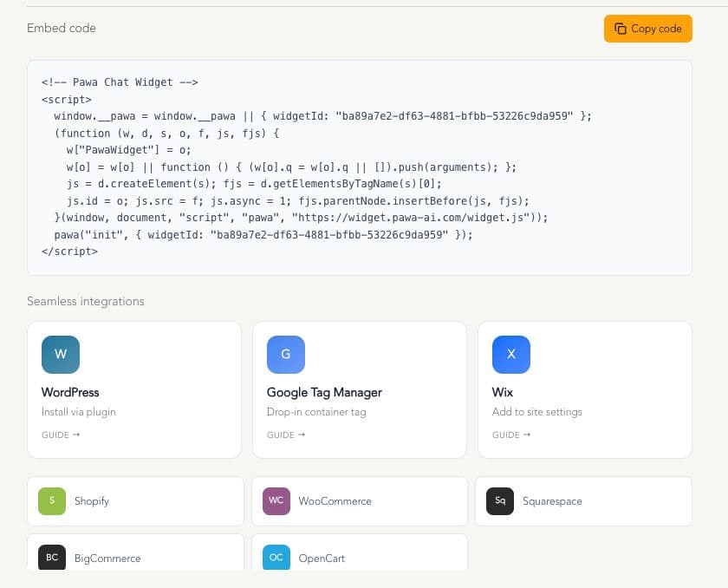Click the BigCommerce BC icon
The width and height of the screenshot is (728, 588).
[x=52, y=558]
